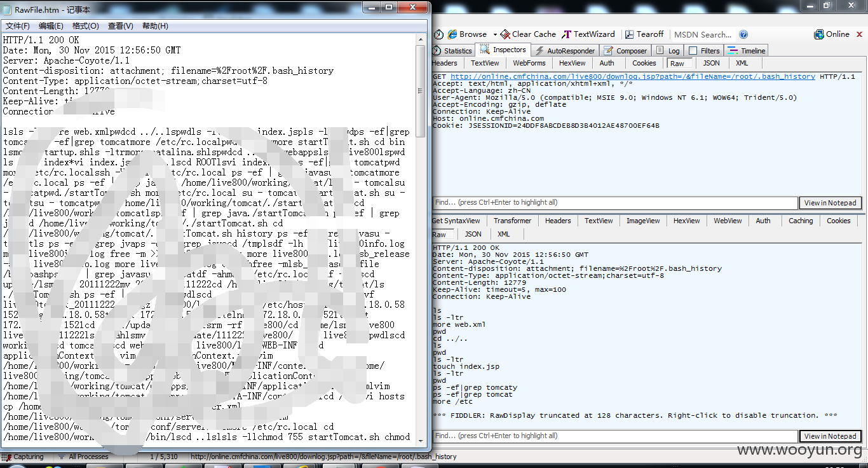Click View in Notepad for the response
This screenshot has height=468, width=868.
pos(830,436)
